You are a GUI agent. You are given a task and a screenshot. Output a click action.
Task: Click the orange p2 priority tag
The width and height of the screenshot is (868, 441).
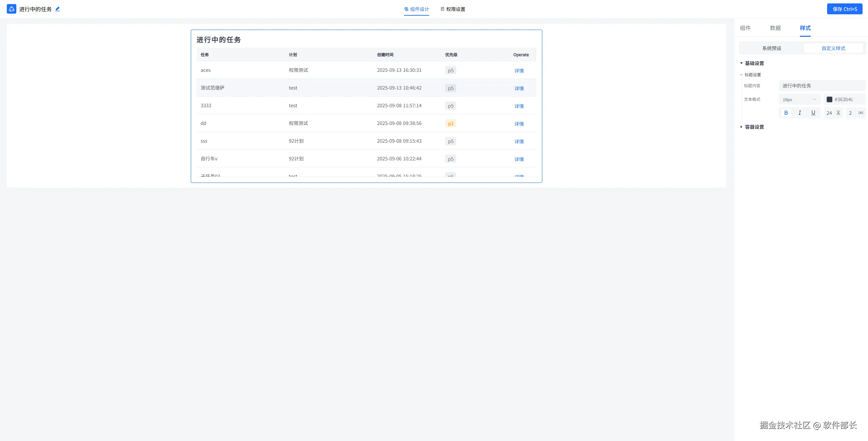point(450,124)
